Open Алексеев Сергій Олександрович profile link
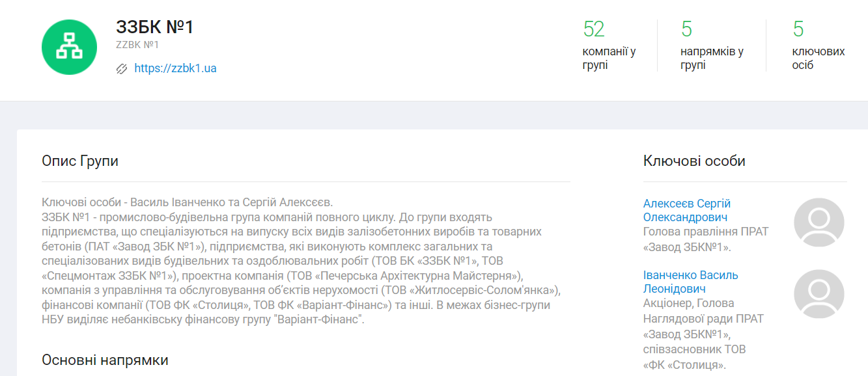The height and width of the screenshot is (376, 868). [x=686, y=210]
